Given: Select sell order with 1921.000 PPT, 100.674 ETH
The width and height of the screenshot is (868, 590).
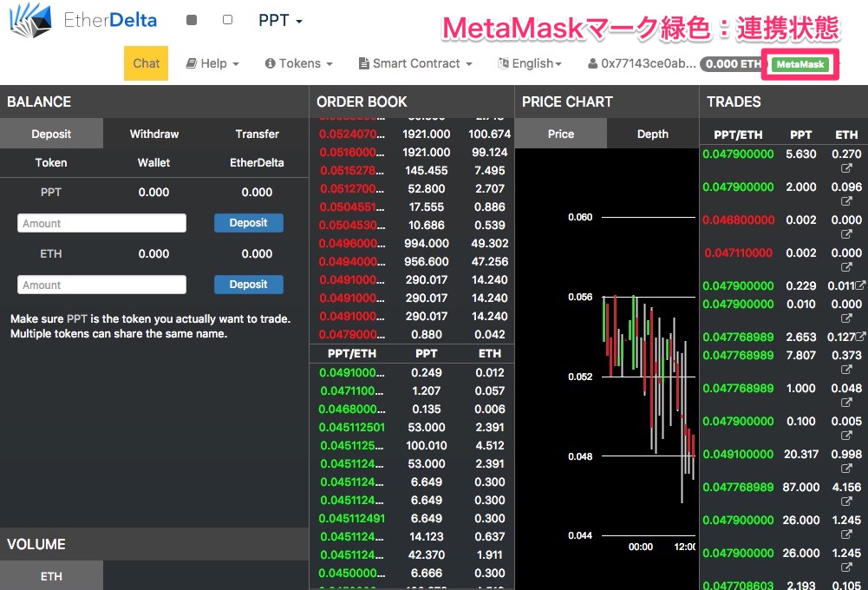Looking at the screenshot, I should click(412, 134).
